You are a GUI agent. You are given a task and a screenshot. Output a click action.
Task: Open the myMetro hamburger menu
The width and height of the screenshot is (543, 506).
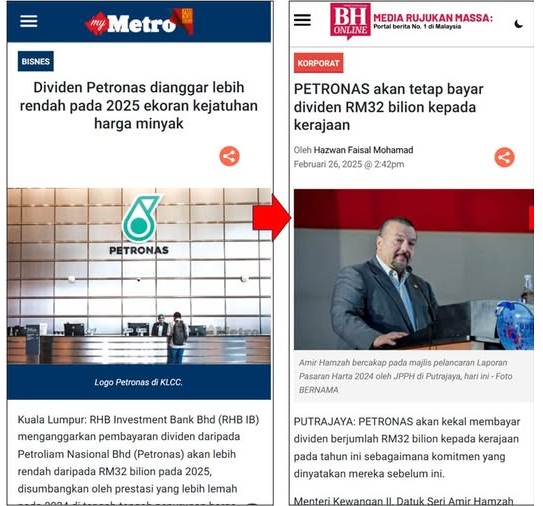[29, 21]
